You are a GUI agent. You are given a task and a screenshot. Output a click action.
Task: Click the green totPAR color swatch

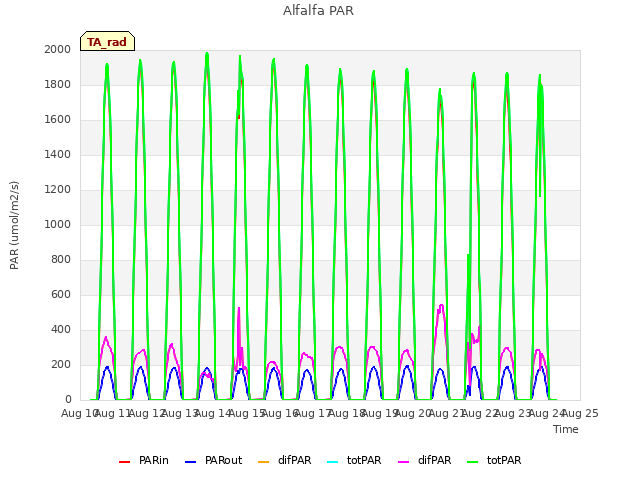[473, 462]
